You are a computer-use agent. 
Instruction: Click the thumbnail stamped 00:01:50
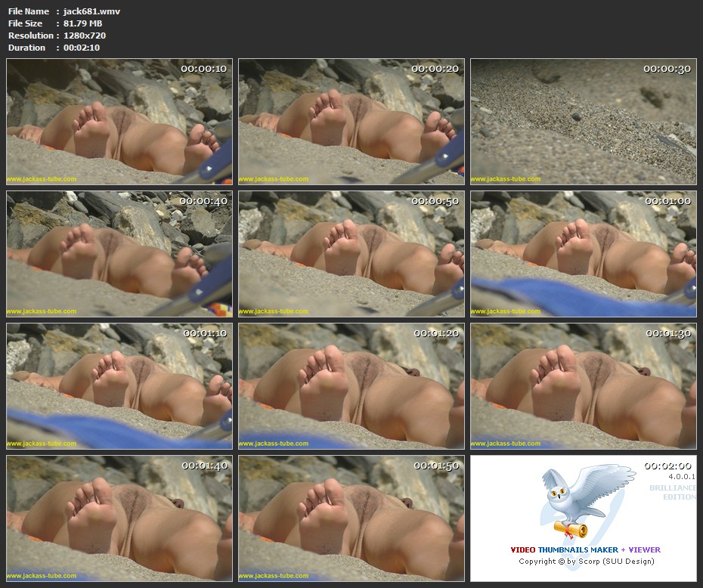coord(351,518)
